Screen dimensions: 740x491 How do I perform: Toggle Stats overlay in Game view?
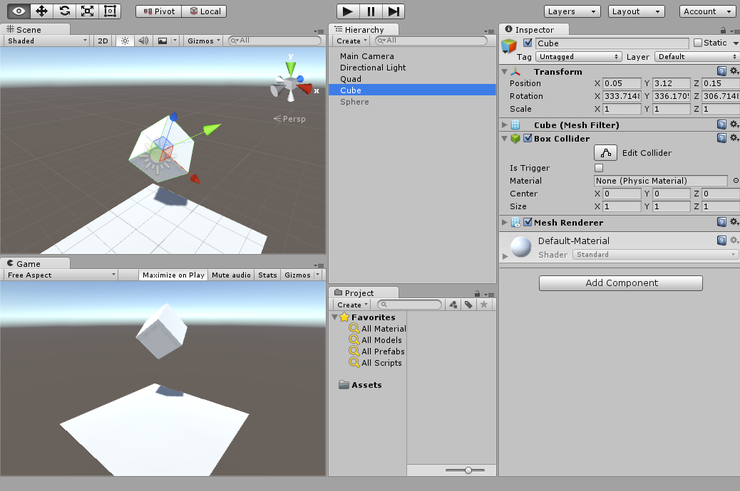click(268, 275)
